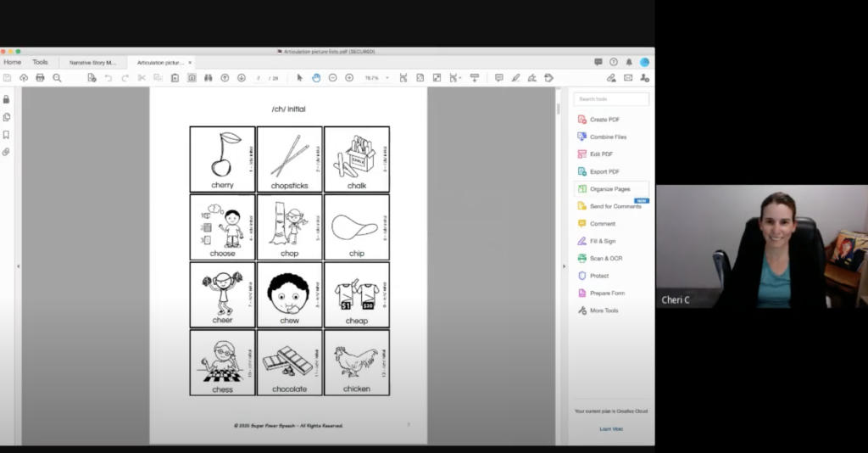
Task: Open the Send for Comments tool
Action: click(609, 206)
